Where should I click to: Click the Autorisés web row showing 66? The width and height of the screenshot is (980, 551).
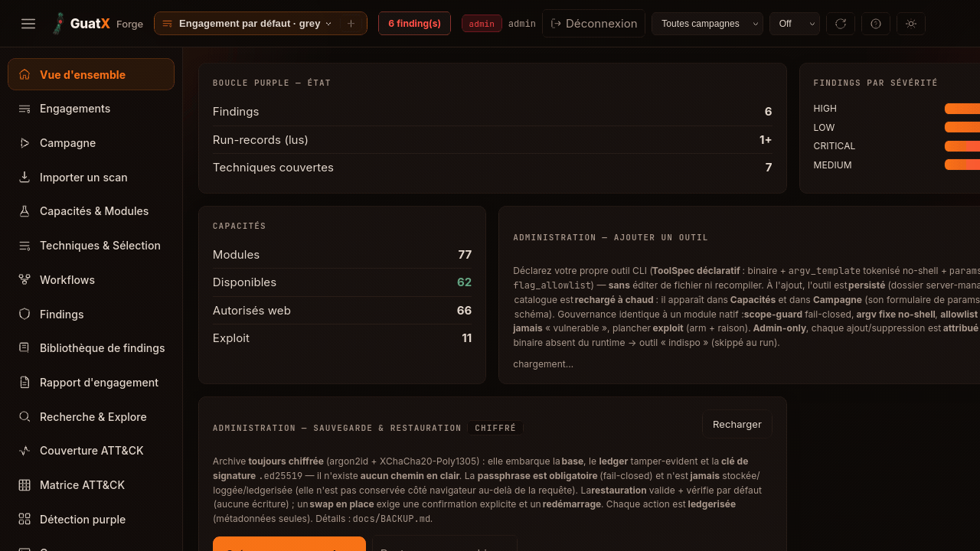click(x=342, y=311)
